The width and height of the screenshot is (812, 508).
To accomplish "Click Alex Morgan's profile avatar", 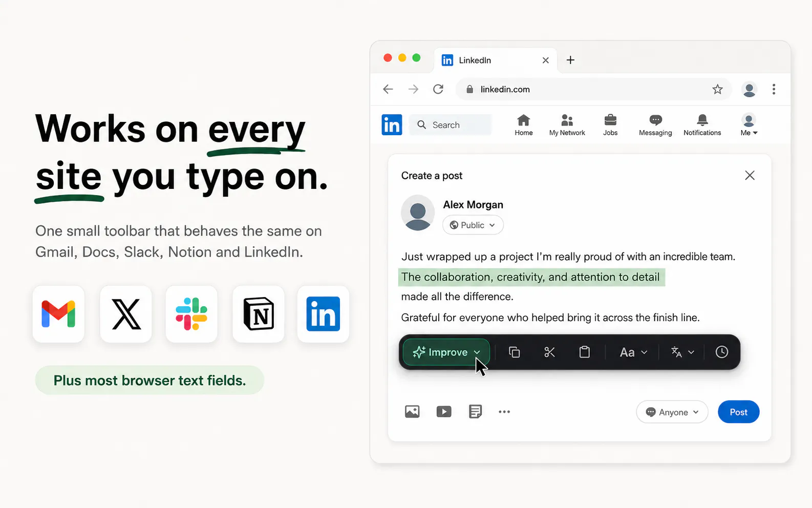I will pos(418,213).
